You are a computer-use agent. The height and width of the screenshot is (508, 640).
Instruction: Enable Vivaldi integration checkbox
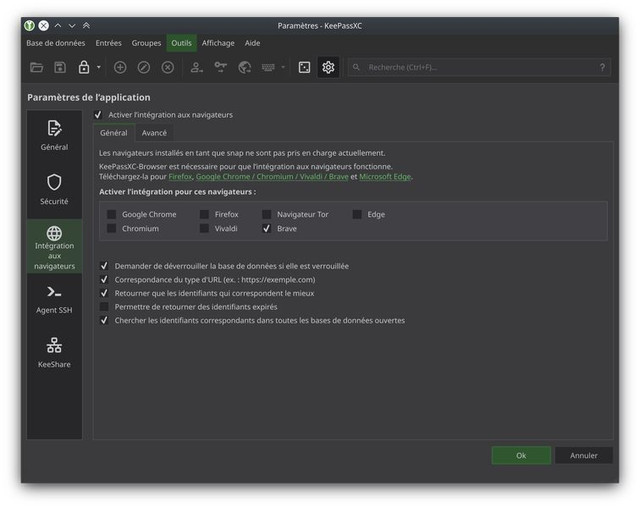[204, 228]
